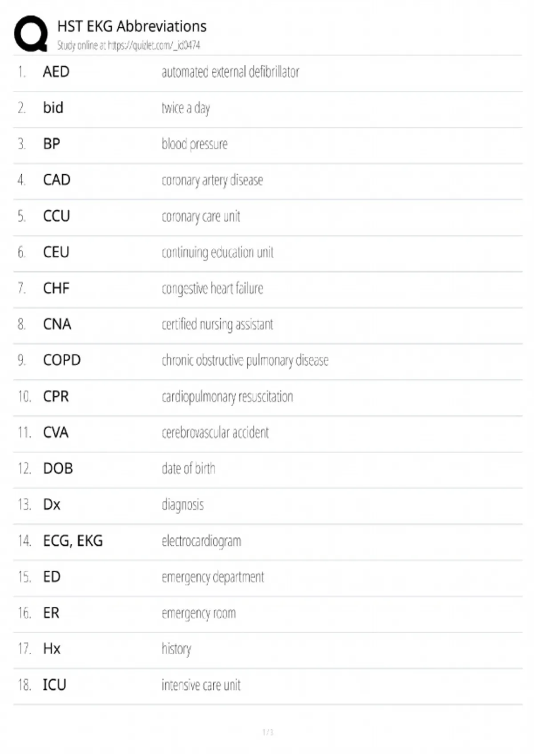
Task: Click the definition 'twice a day'
Action: [x=186, y=108]
